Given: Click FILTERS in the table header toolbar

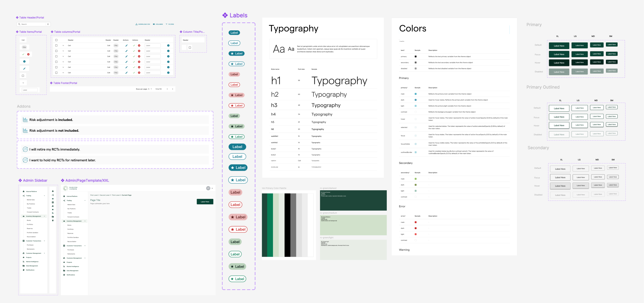Looking at the screenshot, I should (171, 24).
